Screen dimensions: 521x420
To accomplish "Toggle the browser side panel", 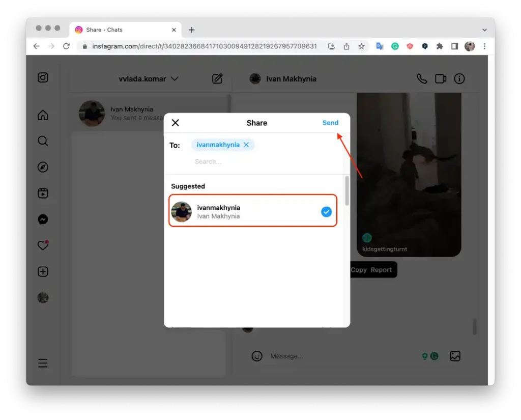I will coord(454,46).
